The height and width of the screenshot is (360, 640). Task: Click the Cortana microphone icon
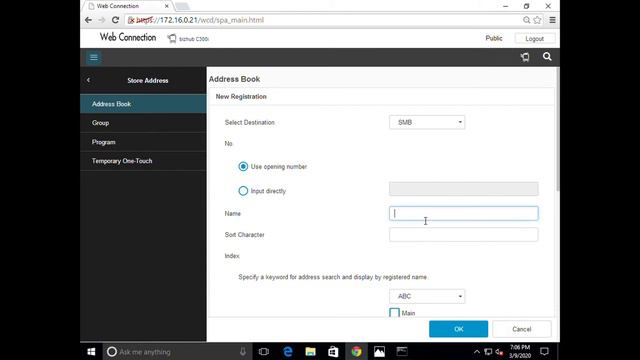243,351
